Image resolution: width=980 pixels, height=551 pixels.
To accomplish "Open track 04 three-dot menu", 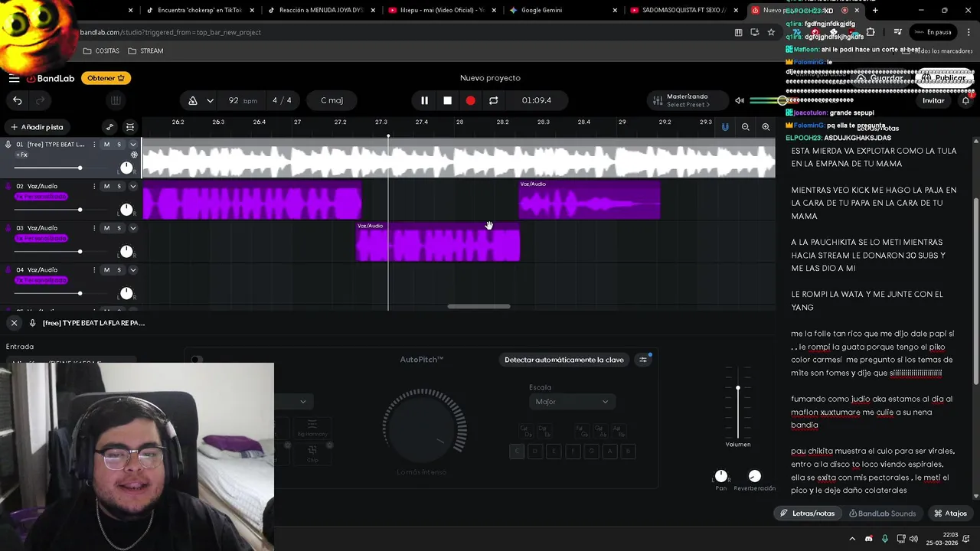I will [94, 269].
